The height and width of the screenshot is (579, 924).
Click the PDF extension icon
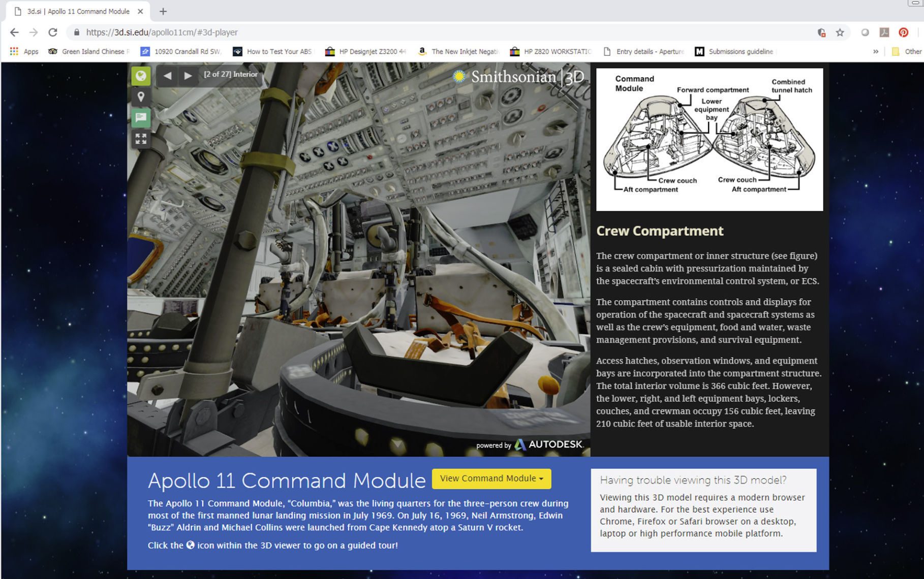click(884, 33)
